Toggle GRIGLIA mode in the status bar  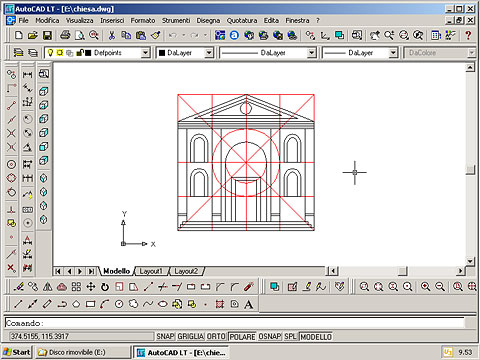(190, 337)
